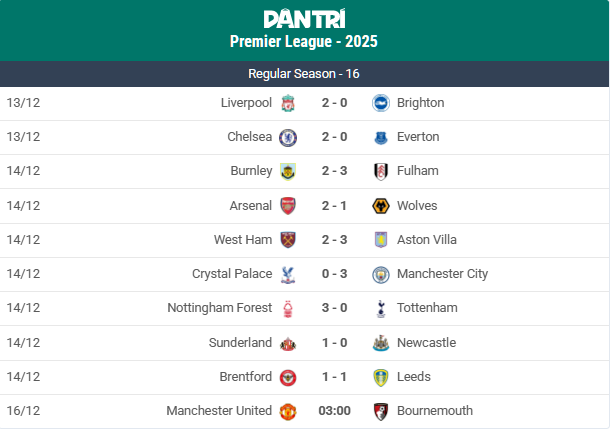Select the Regular Season - 16 header

(304, 74)
